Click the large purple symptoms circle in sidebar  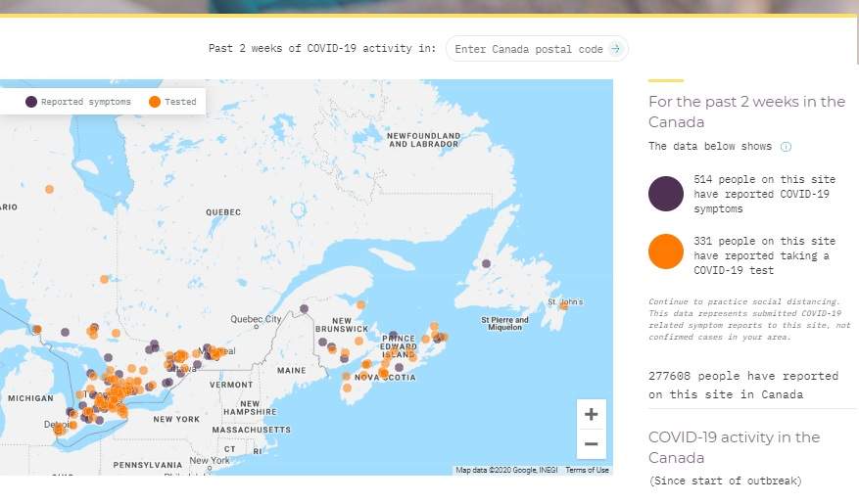(x=666, y=194)
